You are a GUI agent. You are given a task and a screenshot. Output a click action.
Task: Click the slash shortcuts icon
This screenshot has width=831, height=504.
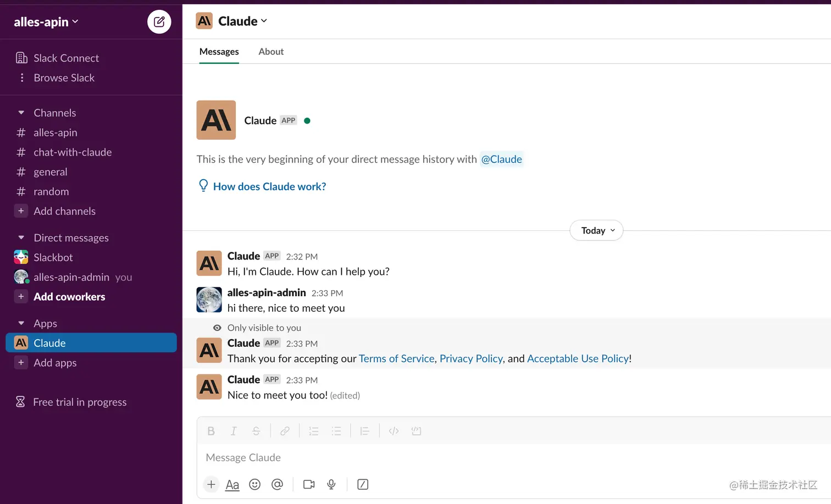pos(363,484)
